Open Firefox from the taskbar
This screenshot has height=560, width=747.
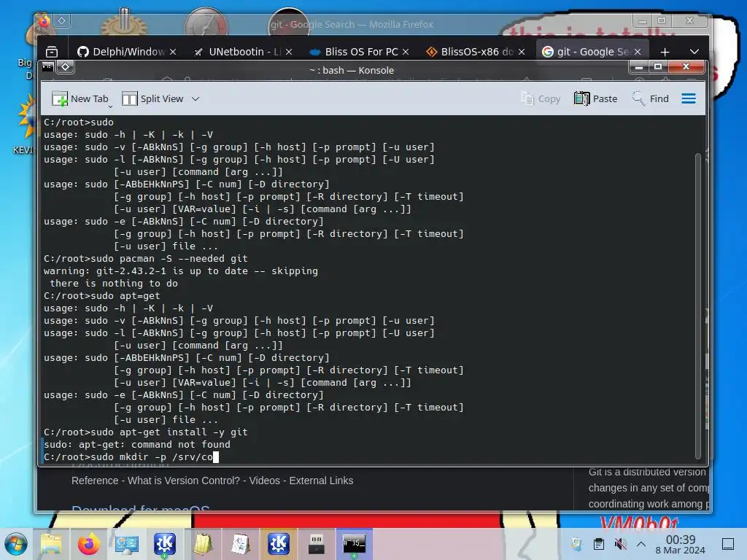[88, 544]
